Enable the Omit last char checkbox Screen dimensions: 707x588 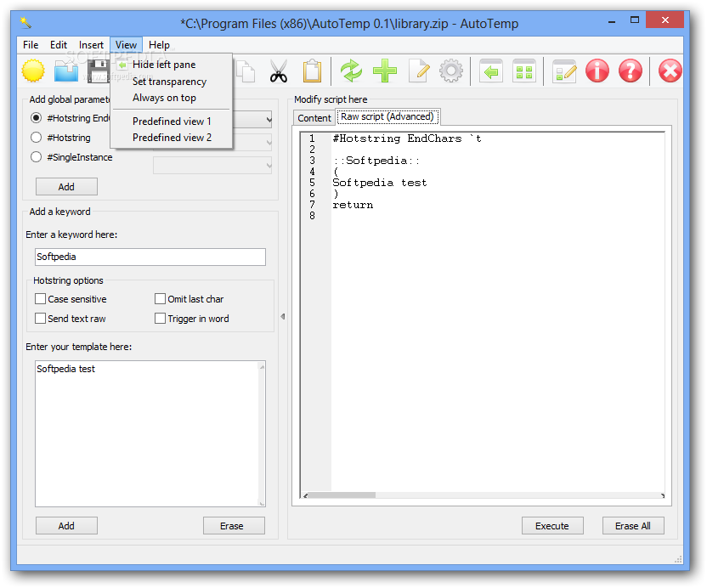(x=160, y=299)
